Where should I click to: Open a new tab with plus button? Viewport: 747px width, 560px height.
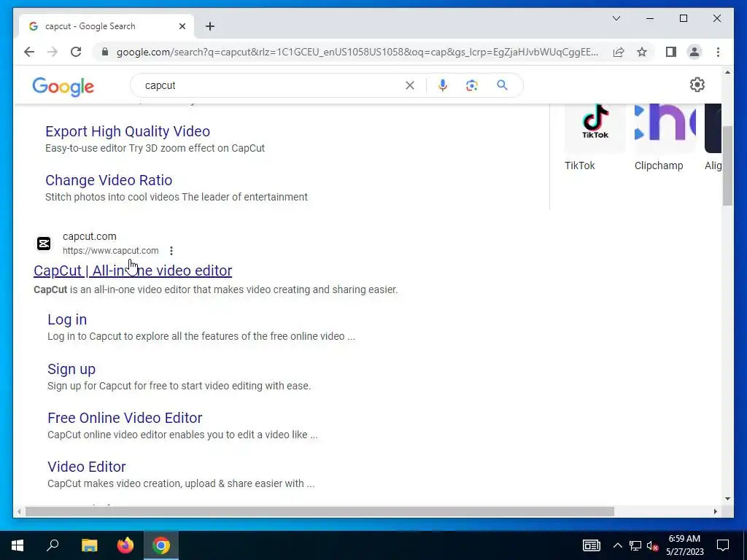pyautogui.click(x=210, y=26)
